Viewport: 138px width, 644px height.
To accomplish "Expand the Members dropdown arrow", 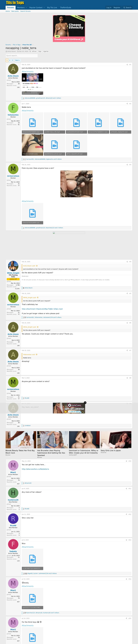I will (26, 8).
